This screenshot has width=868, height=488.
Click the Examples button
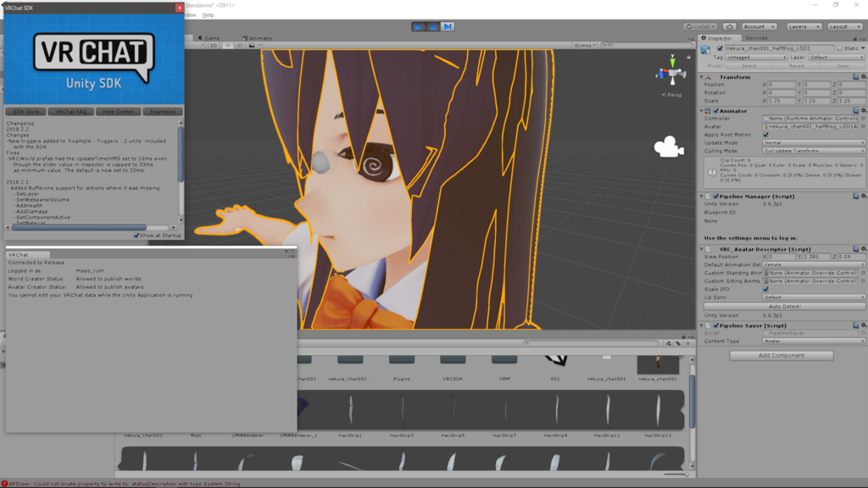point(163,111)
